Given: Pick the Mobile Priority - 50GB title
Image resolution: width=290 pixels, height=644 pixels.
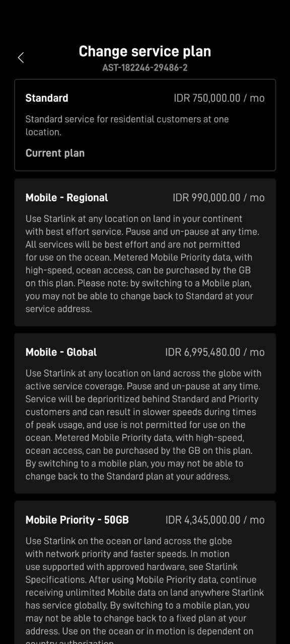Looking at the screenshot, I should (x=77, y=520).
